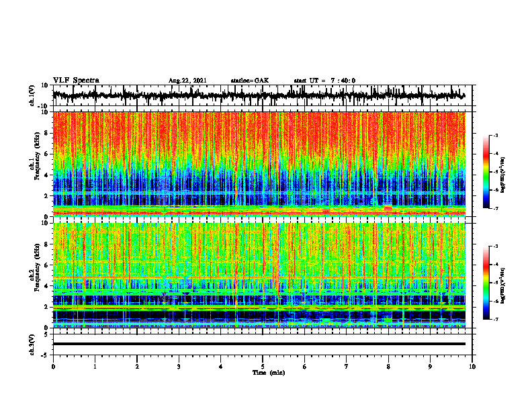
Task: Click the '2' kHz tick of ch.1 frequency axis
Action: 46,195
